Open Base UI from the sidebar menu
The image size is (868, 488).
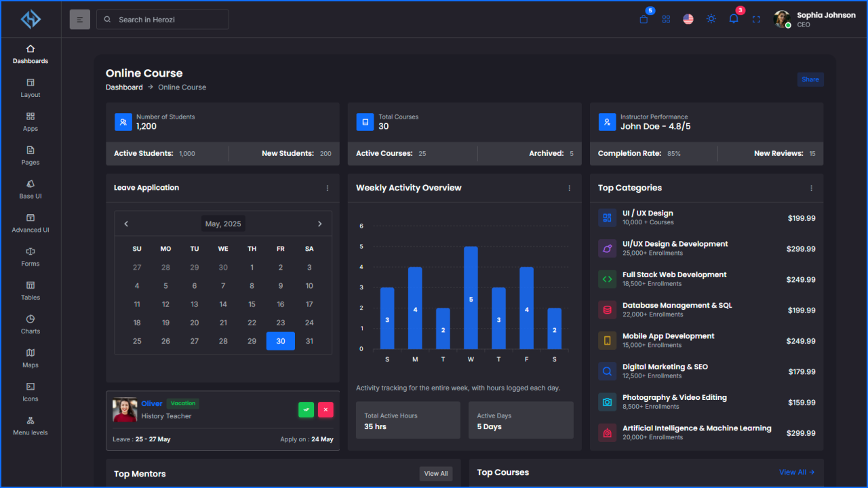[30, 190]
